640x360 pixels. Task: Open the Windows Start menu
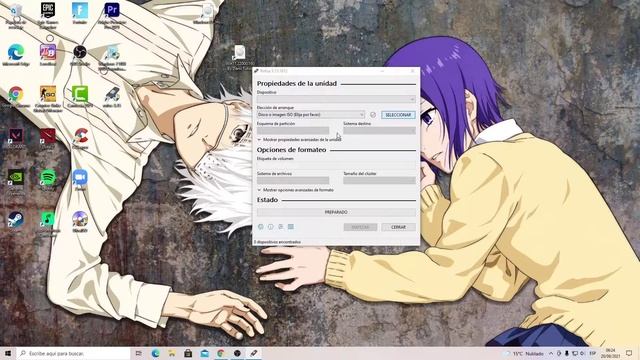(x=8, y=353)
